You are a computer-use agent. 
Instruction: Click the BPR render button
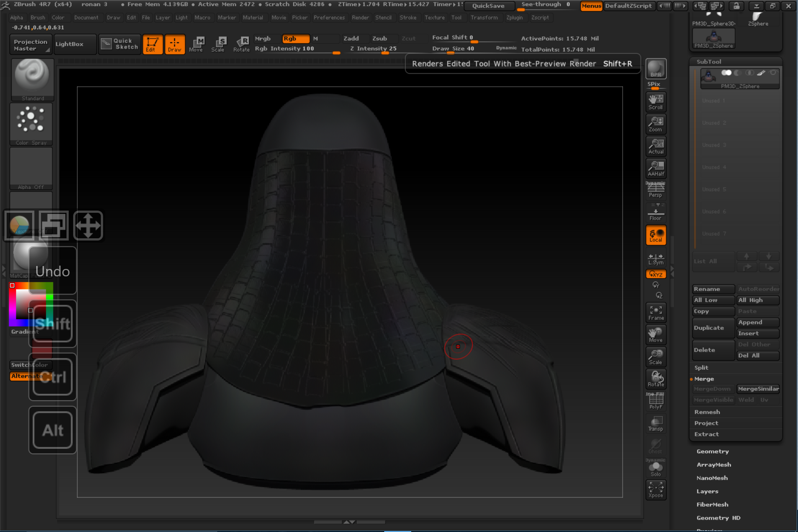[x=656, y=69]
